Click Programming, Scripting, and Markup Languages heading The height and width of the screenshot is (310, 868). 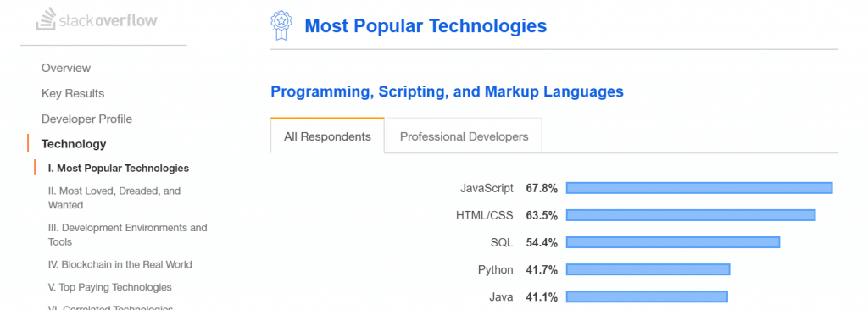tap(447, 91)
